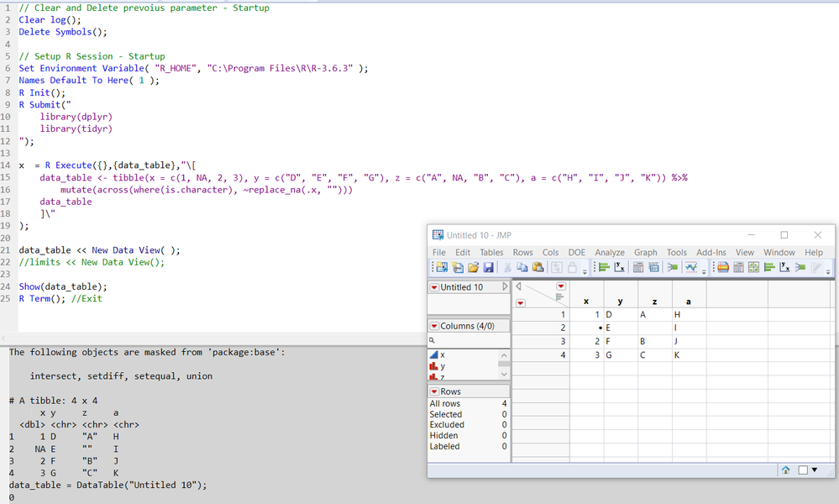Open the Columns (4/0) red triangle menu
This screenshot has height=504, width=839.
434,326
